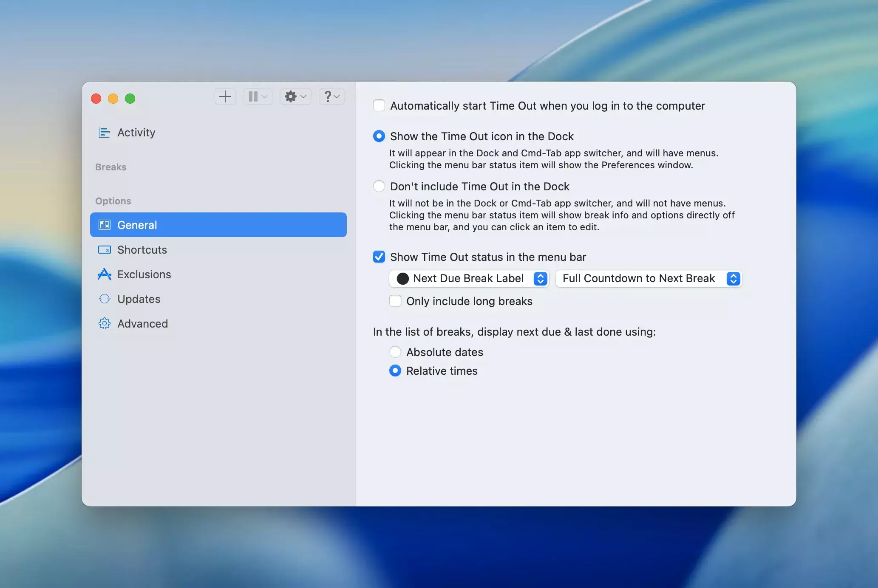Click the Breaks section header
The width and height of the screenshot is (878, 588).
111,167
